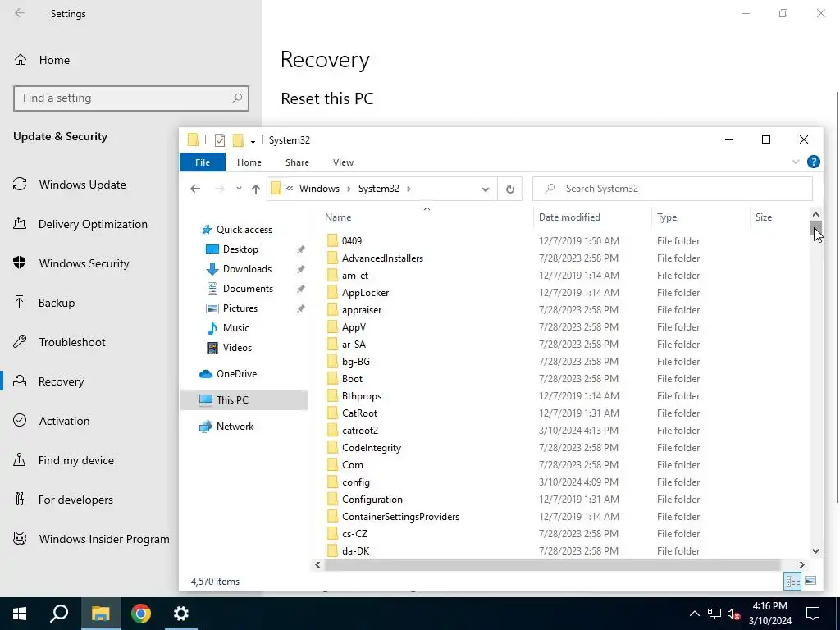Image resolution: width=840 pixels, height=630 pixels.
Task: Click the New folder quick access toolbar icon
Action: coord(238,140)
